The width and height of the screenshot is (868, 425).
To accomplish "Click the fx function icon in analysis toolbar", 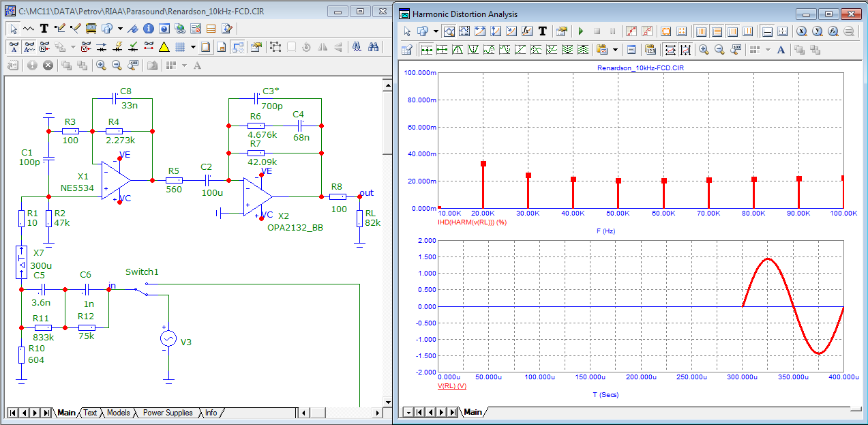I will pos(526,31).
